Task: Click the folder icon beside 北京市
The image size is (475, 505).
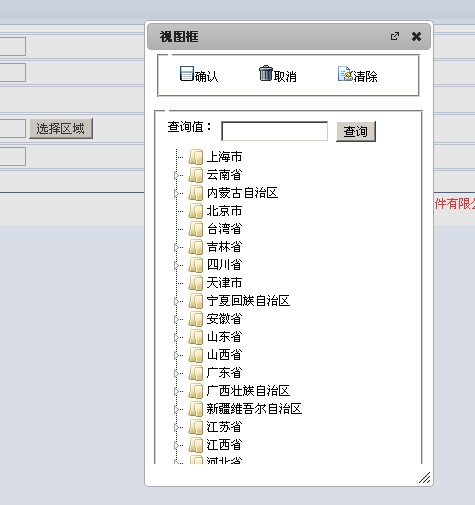Action: [x=196, y=211]
